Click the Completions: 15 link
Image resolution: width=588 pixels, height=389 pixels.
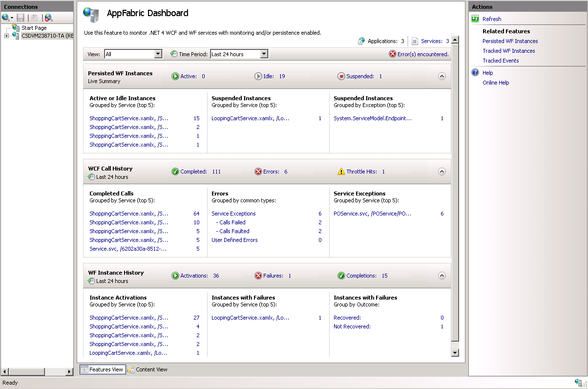[367, 276]
